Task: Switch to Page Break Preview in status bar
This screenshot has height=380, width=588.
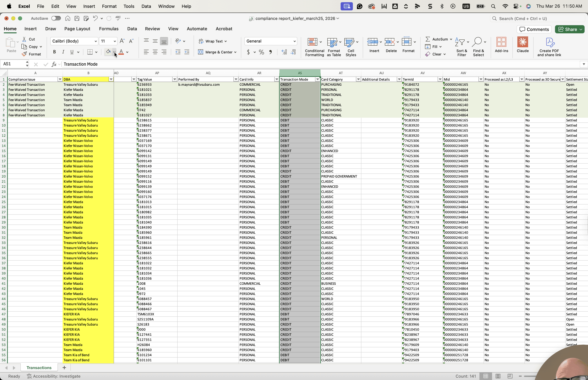Action: click(x=510, y=376)
